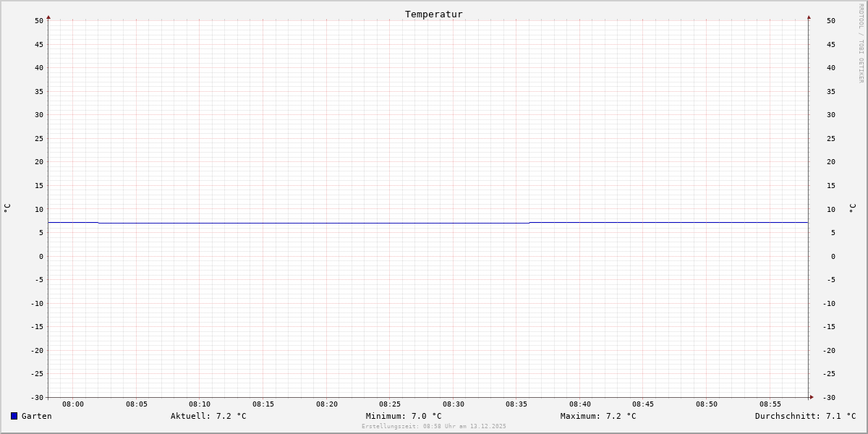Click the 08:15 time axis label
This screenshot has width=868, height=434.
pos(263,404)
